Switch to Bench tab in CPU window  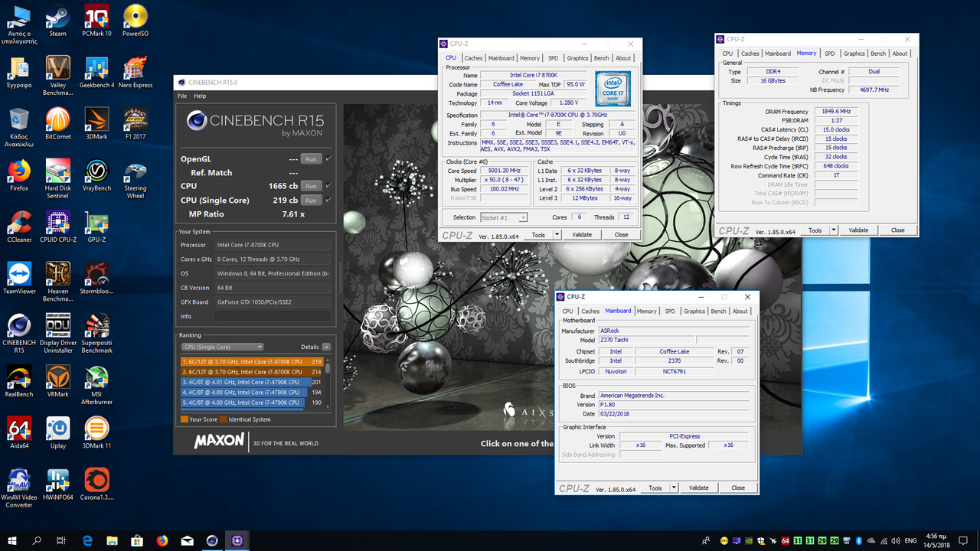click(x=602, y=58)
